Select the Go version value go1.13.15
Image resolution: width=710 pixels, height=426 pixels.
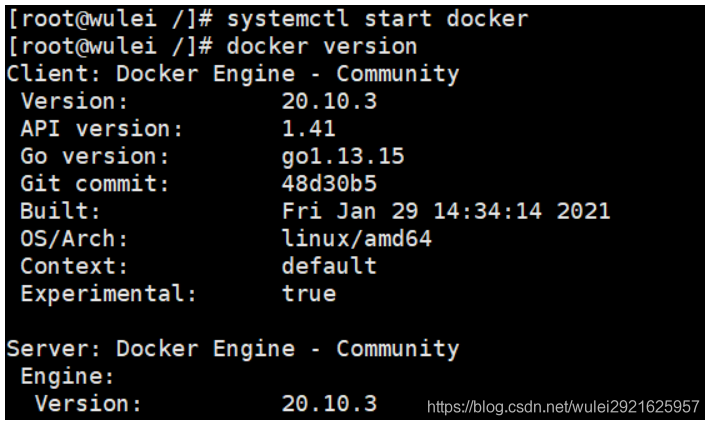coord(343,157)
